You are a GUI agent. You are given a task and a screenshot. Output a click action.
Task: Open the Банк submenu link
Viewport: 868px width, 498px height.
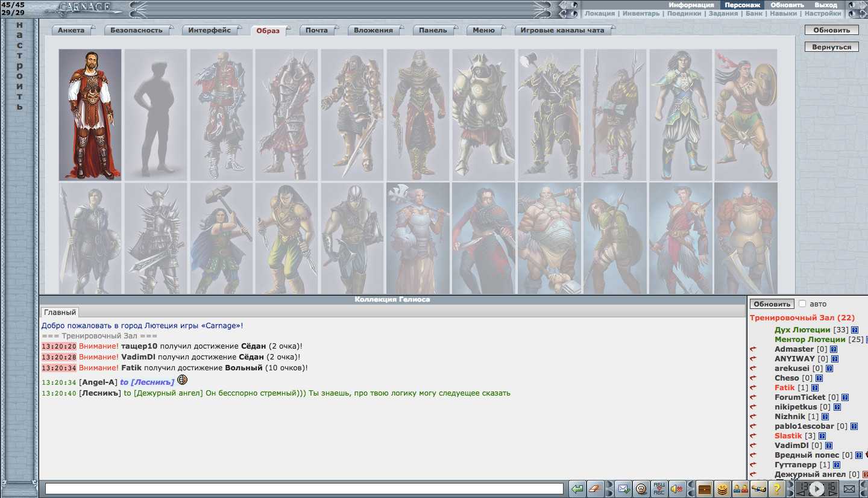(x=754, y=13)
